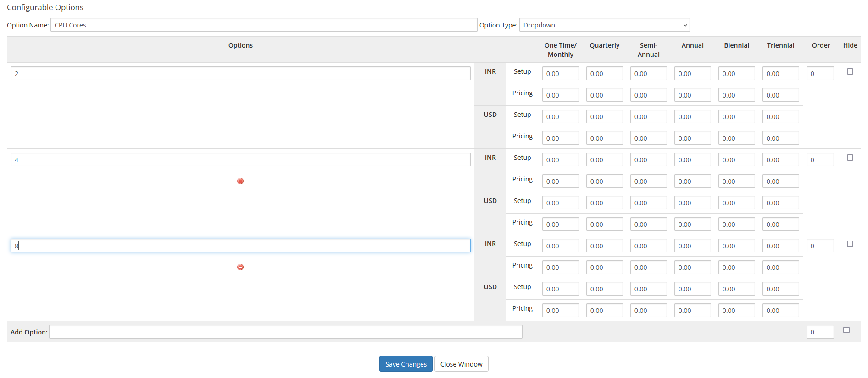Focus the Option Name field
Viewport: 868px width, 378px height.
tap(264, 25)
